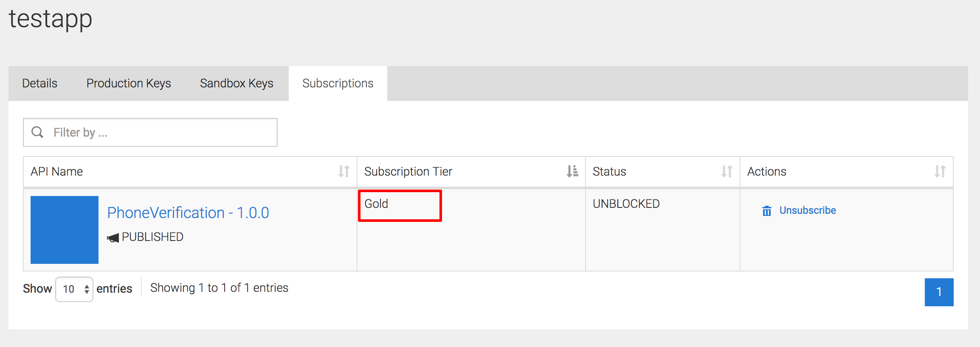Viewport: 980px width, 347px height.
Task: Click the sort icon on the Actions column
Action: [x=941, y=171]
